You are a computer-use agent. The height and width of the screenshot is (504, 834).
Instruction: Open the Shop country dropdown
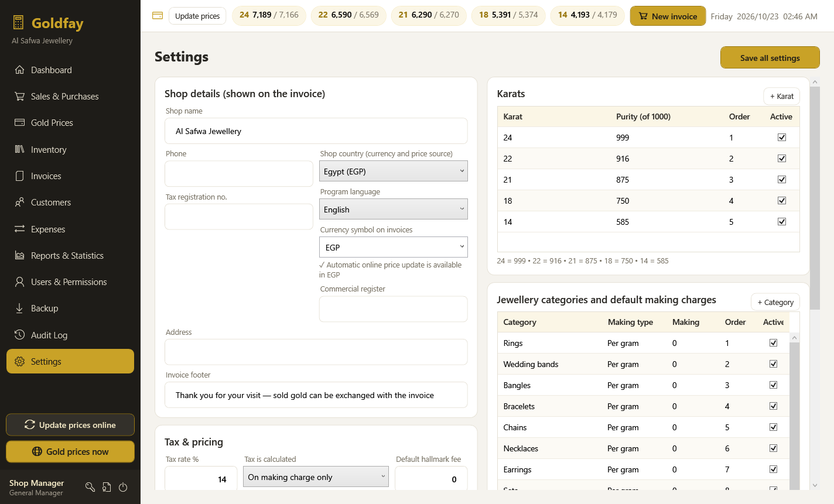point(394,171)
